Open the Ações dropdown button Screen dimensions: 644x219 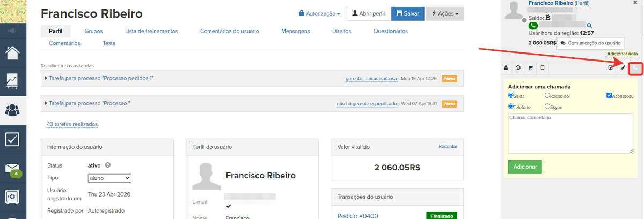[444, 14]
